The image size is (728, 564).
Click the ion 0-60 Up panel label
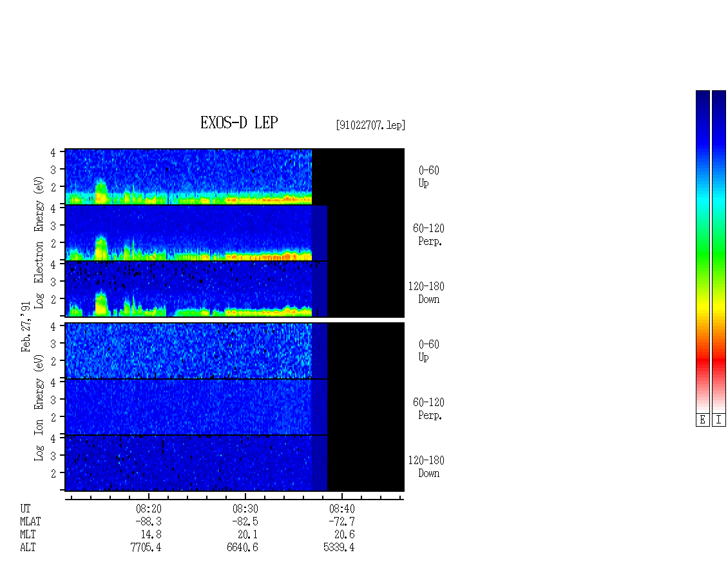pyautogui.click(x=428, y=351)
